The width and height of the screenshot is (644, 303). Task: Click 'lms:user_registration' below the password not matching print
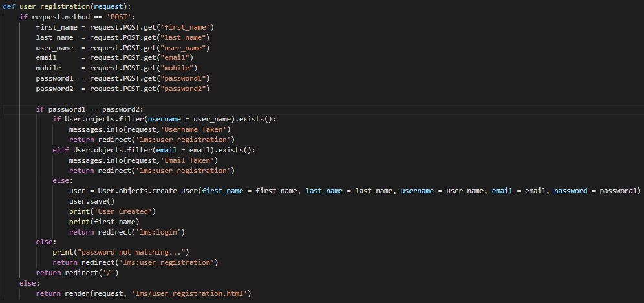pyautogui.click(x=167, y=263)
